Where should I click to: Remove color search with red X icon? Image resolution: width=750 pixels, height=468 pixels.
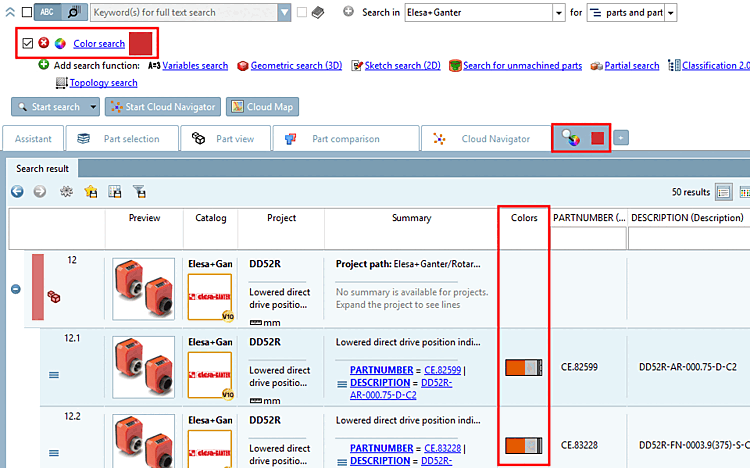pos(44,43)
